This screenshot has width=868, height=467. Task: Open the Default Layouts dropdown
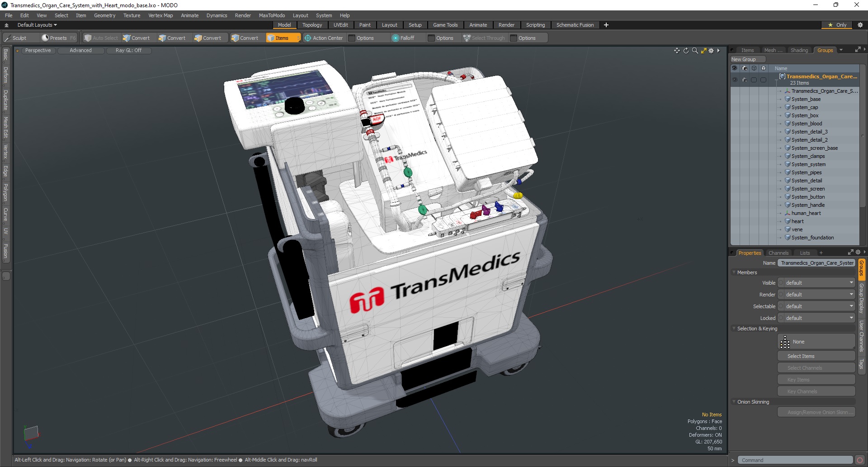point(37,25)
